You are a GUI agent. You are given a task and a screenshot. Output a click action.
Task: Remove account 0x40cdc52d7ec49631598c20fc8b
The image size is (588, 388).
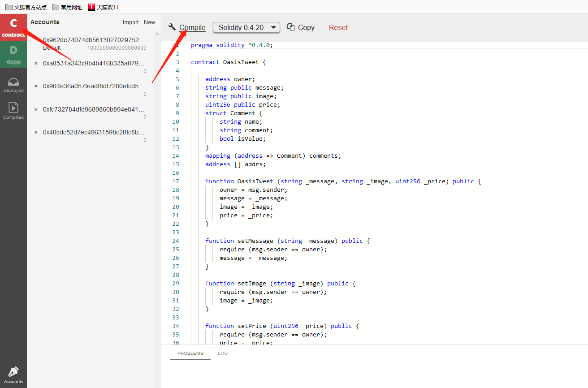coord(36,133)
